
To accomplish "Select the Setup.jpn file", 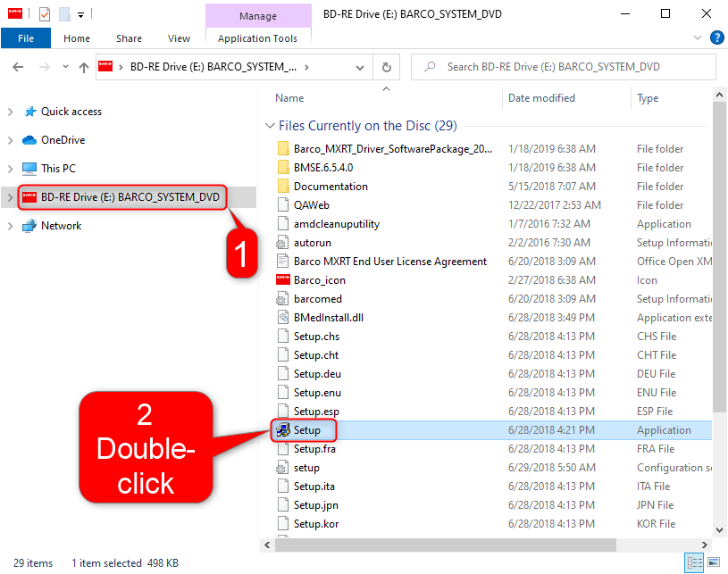I will [315, 505].
